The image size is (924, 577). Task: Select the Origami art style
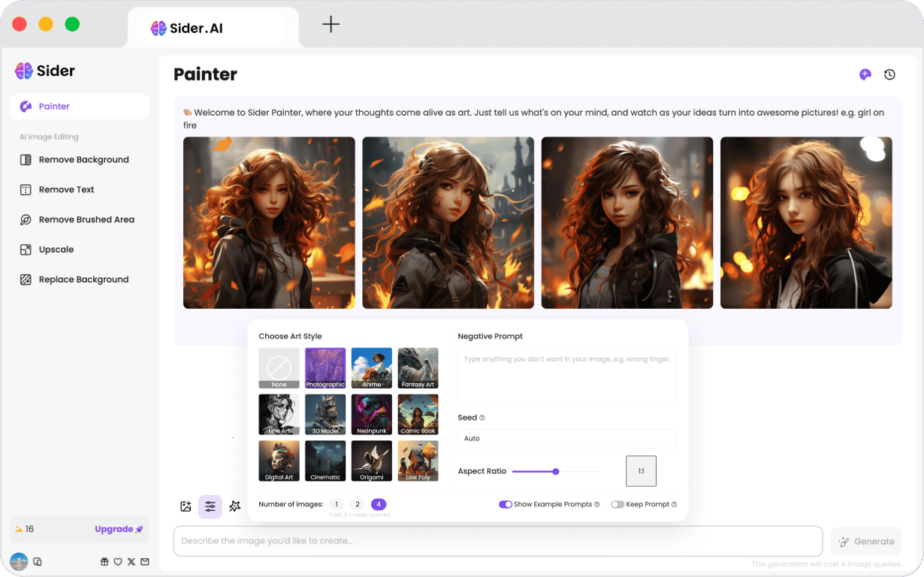click(x=372, y=461)
